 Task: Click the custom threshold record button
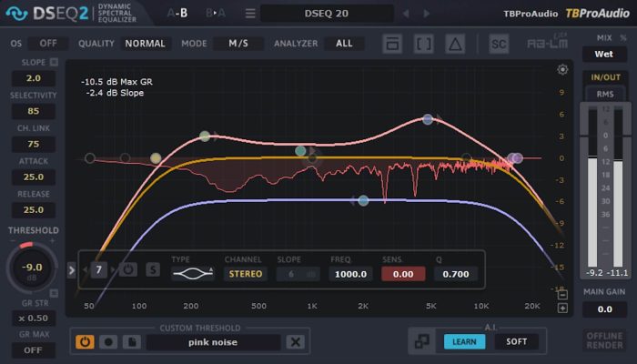[x=108, y=342]
